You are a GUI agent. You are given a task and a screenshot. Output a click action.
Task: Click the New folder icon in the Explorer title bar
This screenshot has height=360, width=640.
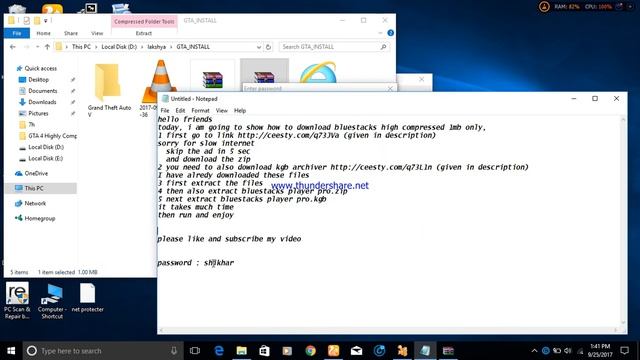[37, 20]
